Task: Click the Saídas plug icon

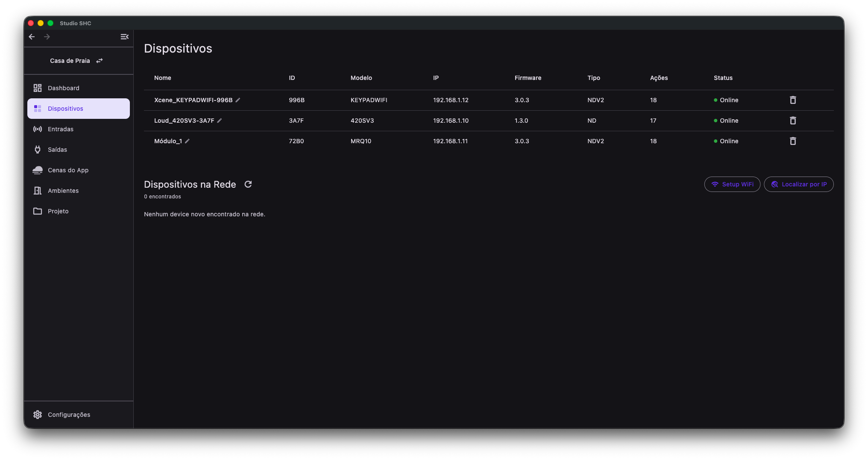Action: pyautogui.click(x=38, y=150)
